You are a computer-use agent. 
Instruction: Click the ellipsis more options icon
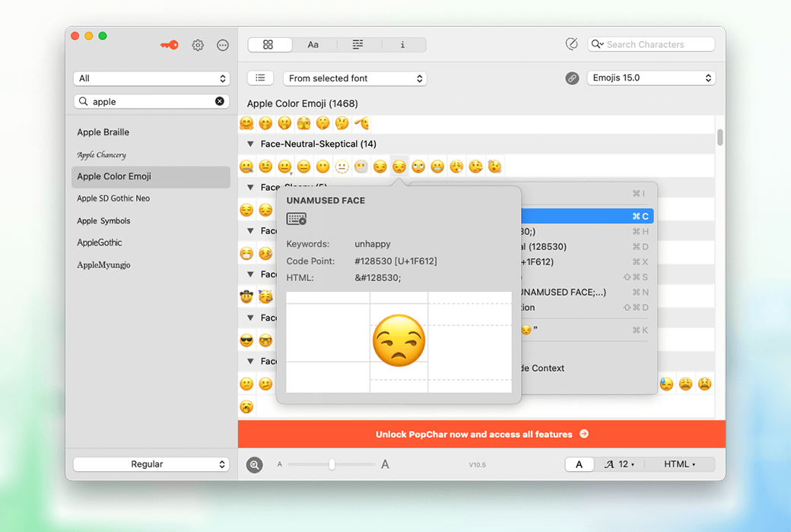223,46
